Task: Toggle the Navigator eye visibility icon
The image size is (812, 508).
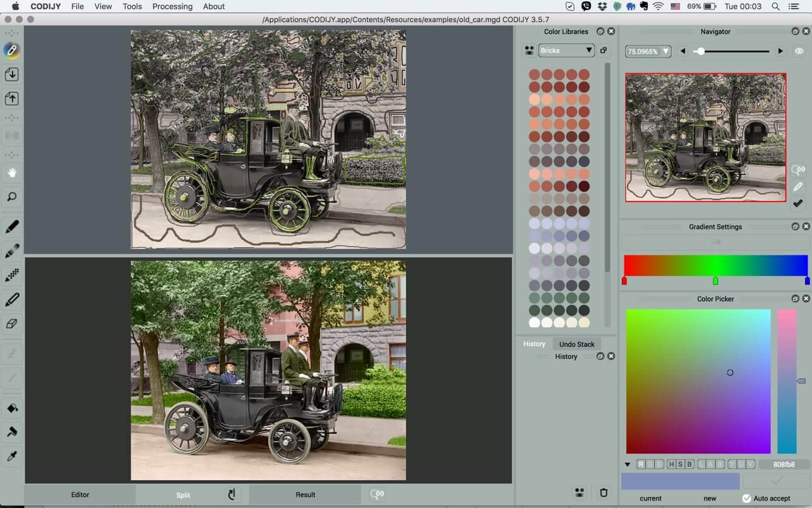Action: click(799, 51)
